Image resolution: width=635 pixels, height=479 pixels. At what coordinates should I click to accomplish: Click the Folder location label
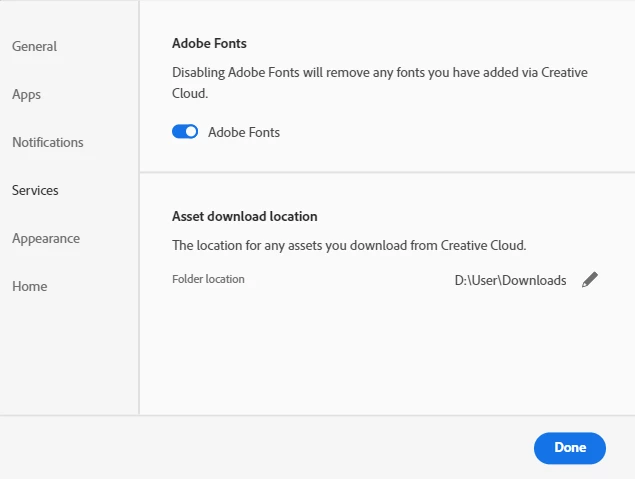click(x=208, y=279)
